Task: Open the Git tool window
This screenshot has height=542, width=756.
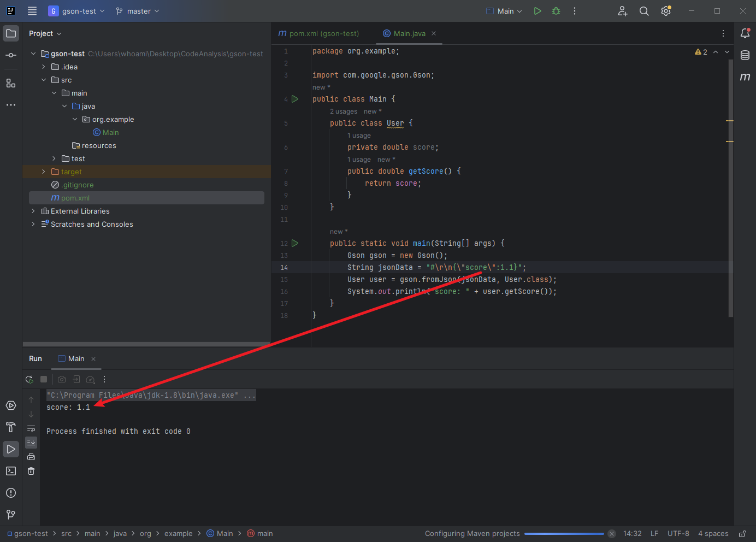Action: [11, 515]
